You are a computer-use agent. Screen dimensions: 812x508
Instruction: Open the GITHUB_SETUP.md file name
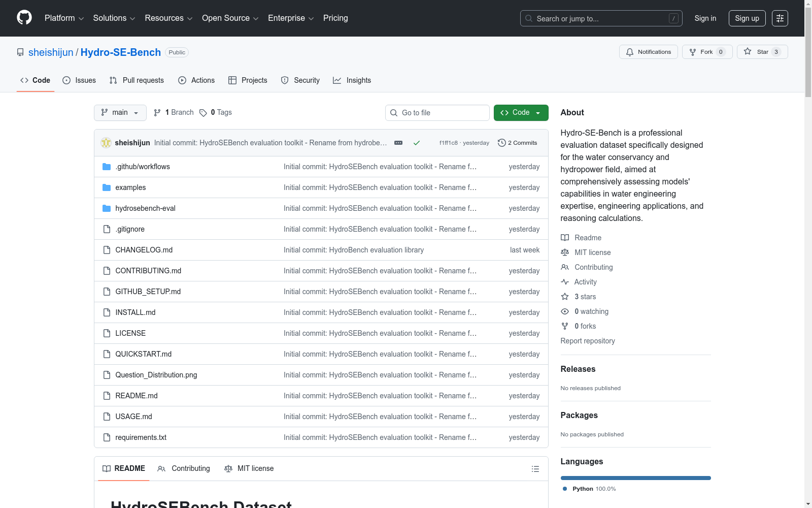click(x=148, y=292)
